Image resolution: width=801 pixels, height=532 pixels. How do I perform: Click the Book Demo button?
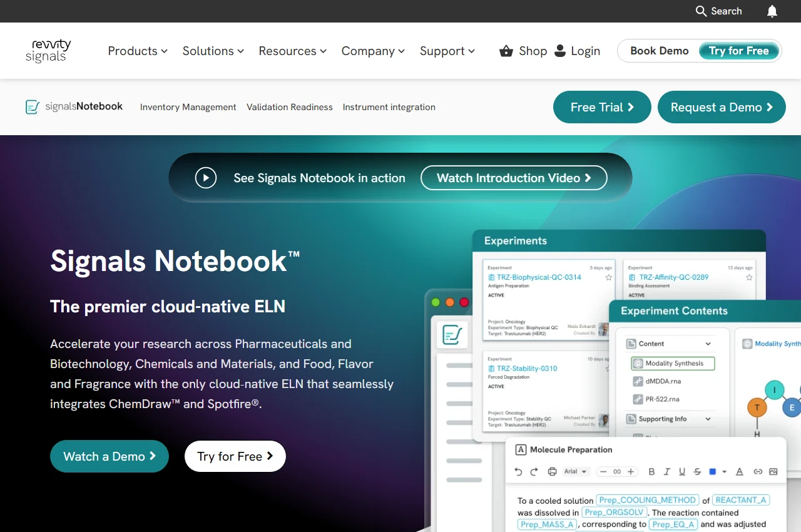pyautogui.click(x=659, y=51)
